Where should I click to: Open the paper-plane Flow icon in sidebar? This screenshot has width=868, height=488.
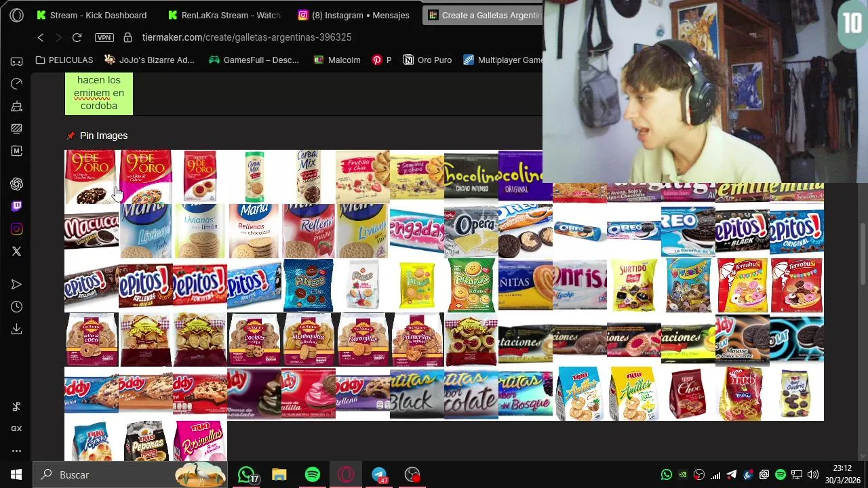(x=16, y=284)
